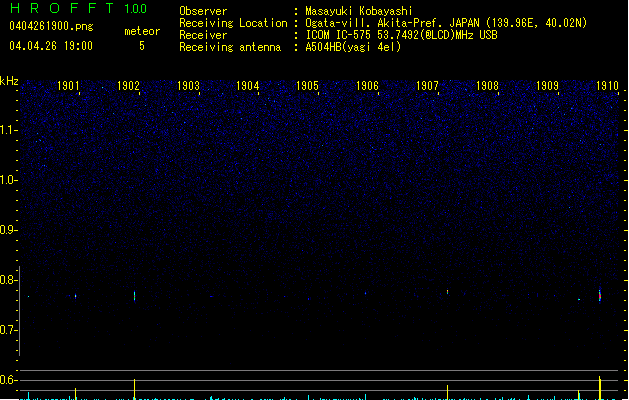Select the meteor count value 5
The height and width of the screenshot is (400, 629).
141,46
